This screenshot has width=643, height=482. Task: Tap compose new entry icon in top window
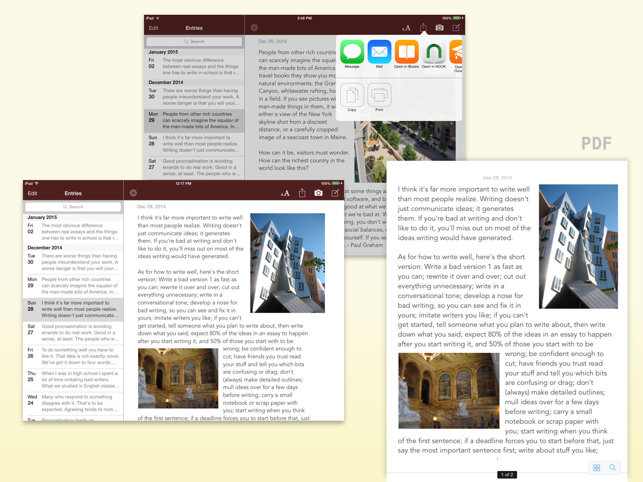(x=456, y=27)
